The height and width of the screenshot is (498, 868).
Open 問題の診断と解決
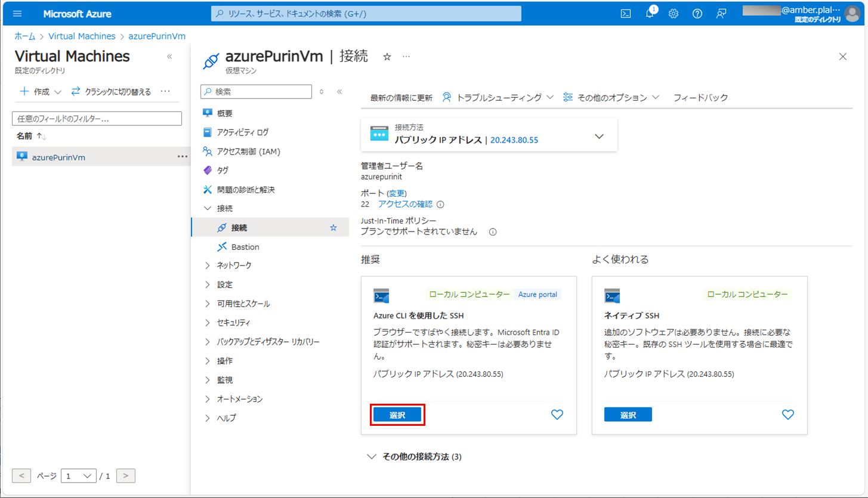coord(246,190)
